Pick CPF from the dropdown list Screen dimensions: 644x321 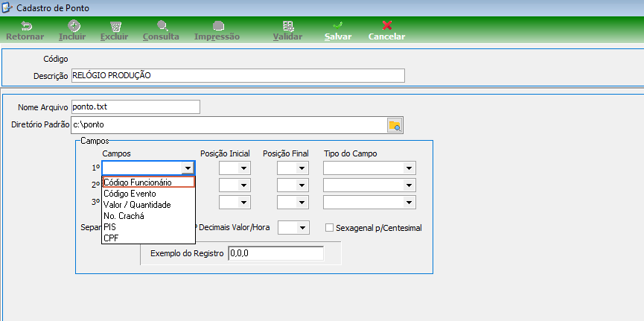[148, 238]
